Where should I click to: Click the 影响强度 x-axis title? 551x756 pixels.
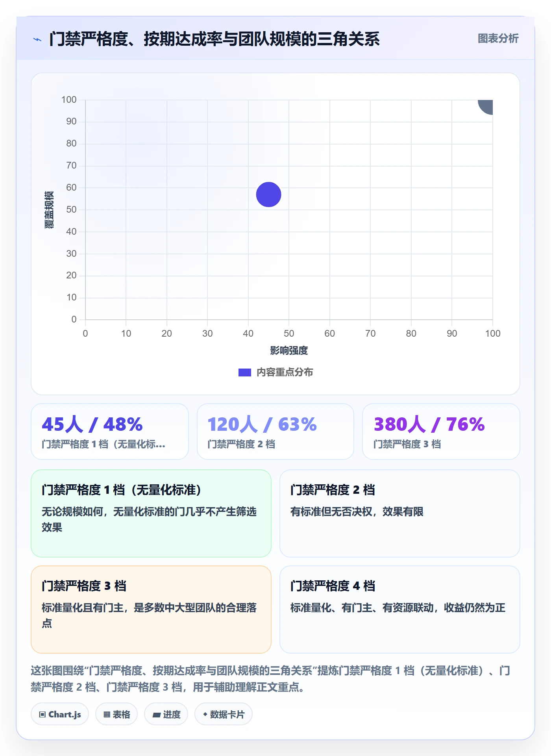289,350
